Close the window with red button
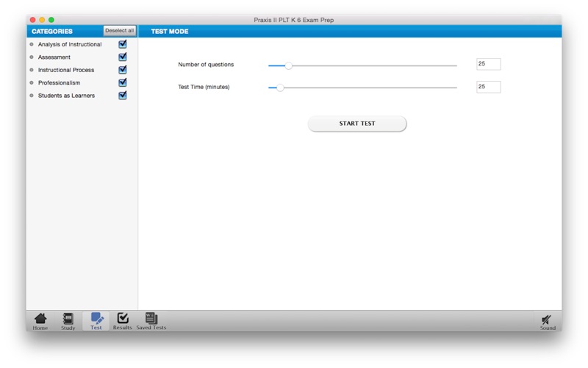The height and width of the screenshot is (368, 588). click(x=32, y=20)
